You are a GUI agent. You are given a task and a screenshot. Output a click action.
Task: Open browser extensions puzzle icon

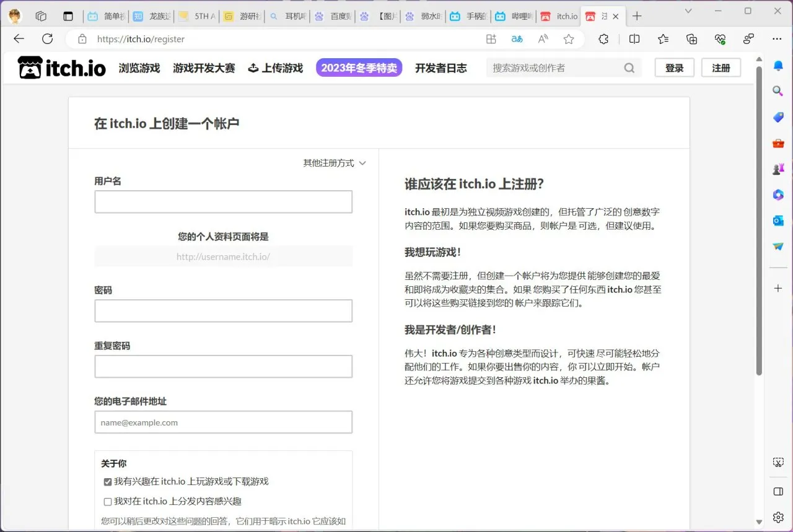tap(603, 39)
